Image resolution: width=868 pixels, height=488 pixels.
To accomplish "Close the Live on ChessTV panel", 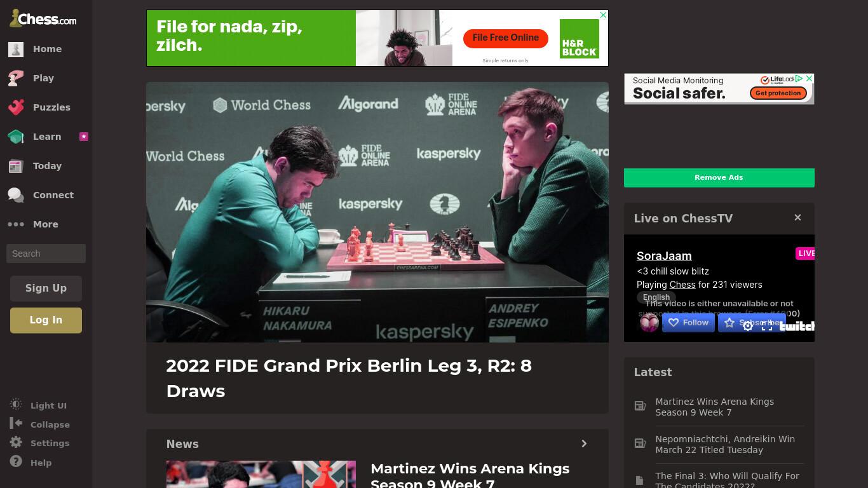I will [797, 217].
